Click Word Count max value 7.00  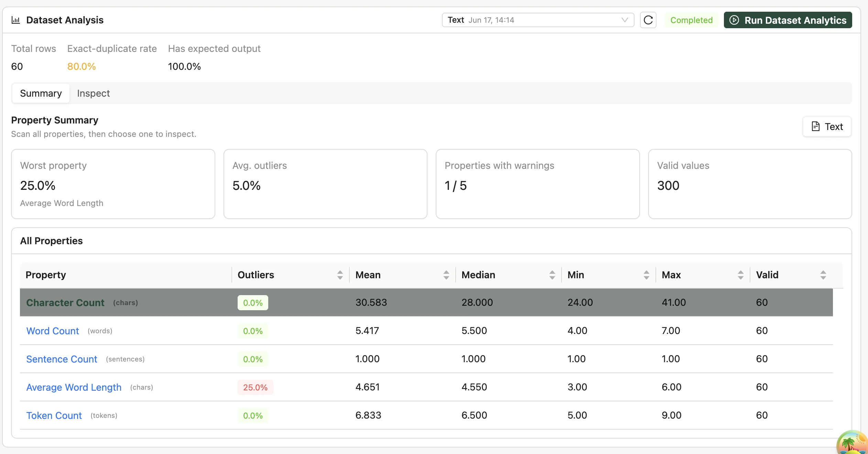click(671, 331)
